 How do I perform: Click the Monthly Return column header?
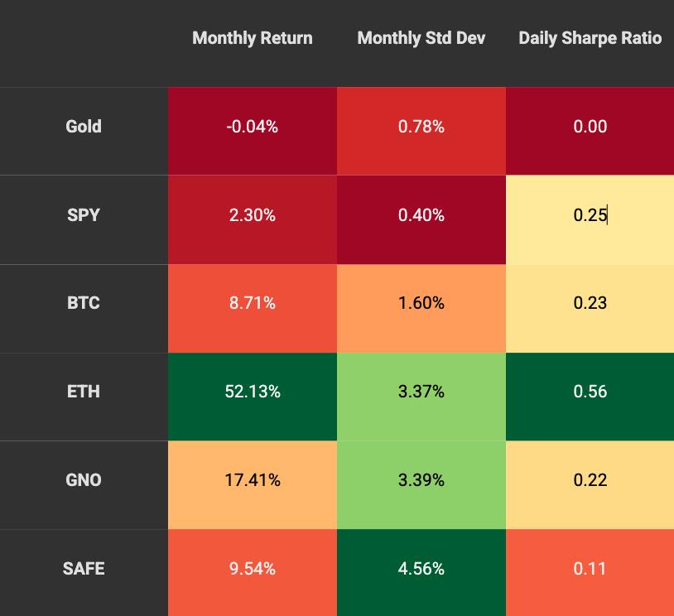[253, 38]
